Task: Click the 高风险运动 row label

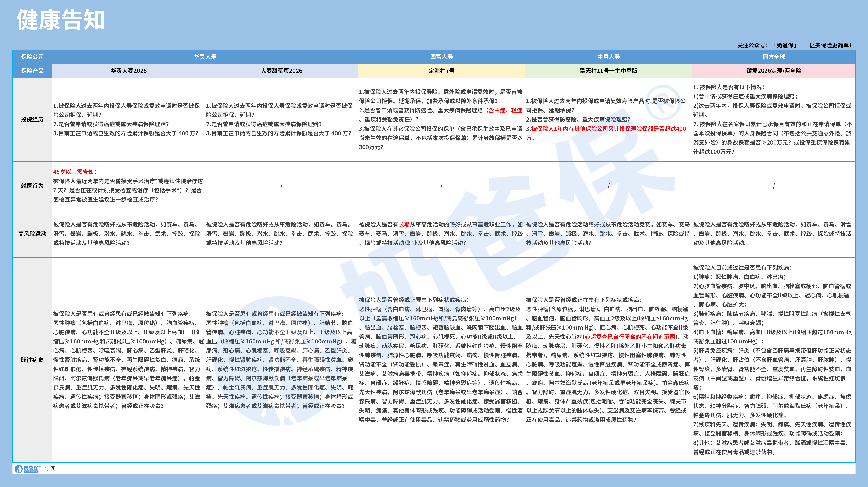Action: [32, 233]
